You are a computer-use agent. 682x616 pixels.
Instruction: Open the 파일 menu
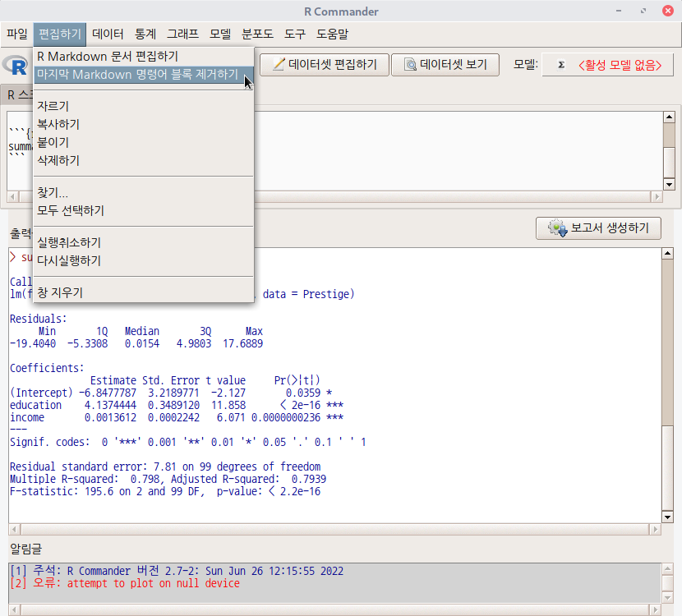coord(17,34)
